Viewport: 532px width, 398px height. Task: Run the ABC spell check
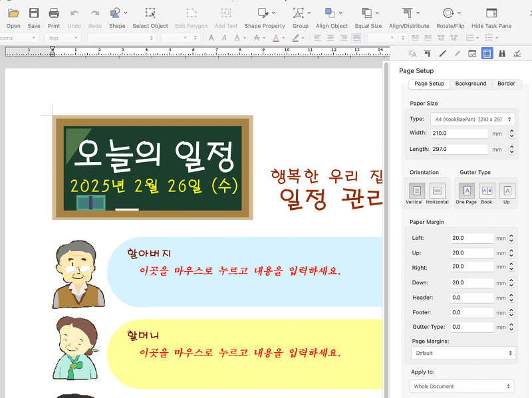517,53
